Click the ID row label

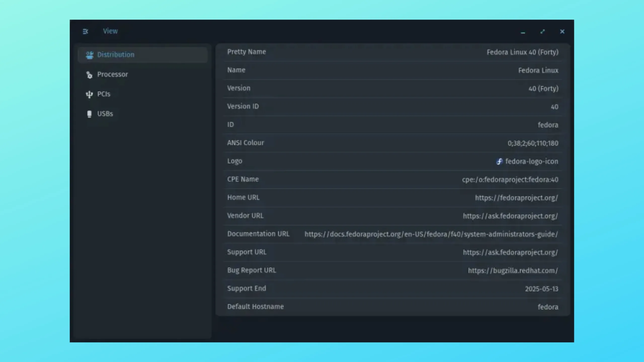point(231,125)
